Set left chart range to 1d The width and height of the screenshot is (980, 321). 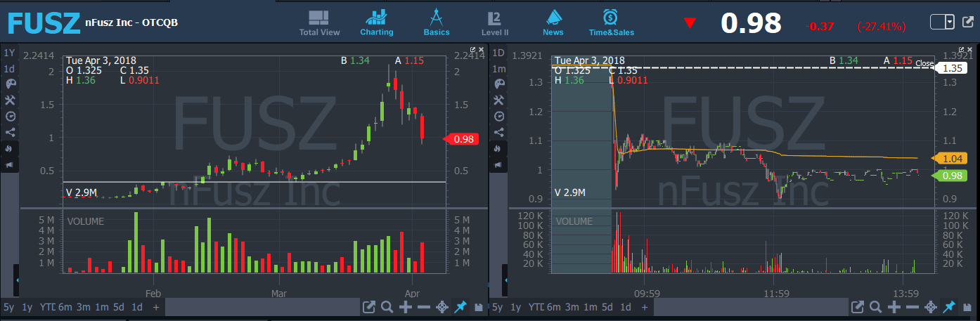pos(137,307)
